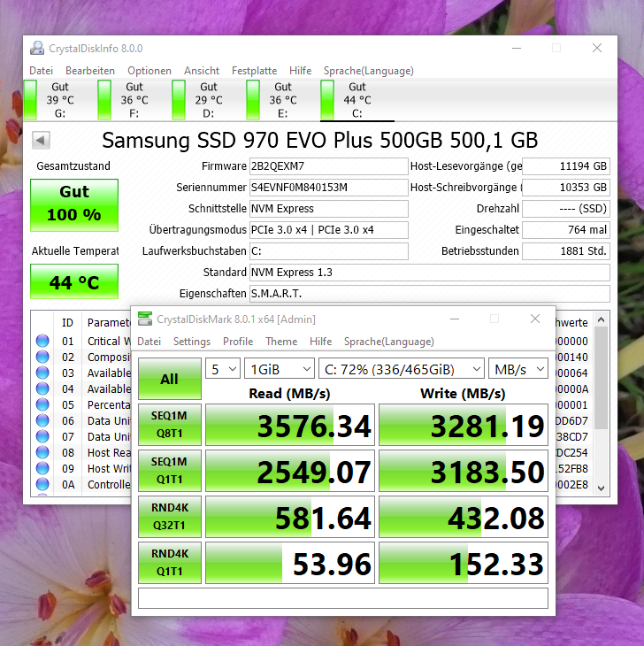Select drive G: at 39 °C
This screenshot has height=646, width=644.
(59, 100)
